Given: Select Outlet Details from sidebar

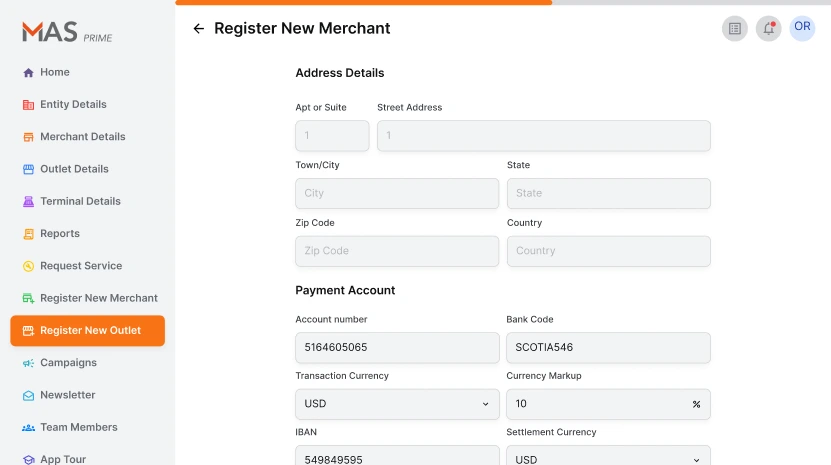Looking at the screenshot, I should 74,169.
